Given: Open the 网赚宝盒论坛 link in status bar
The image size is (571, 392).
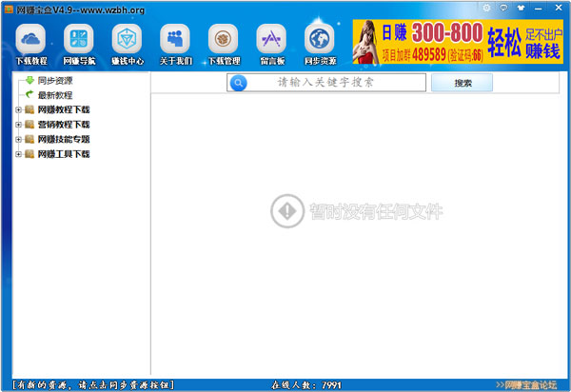Looking at the screenshot, I should coord(529,384).
